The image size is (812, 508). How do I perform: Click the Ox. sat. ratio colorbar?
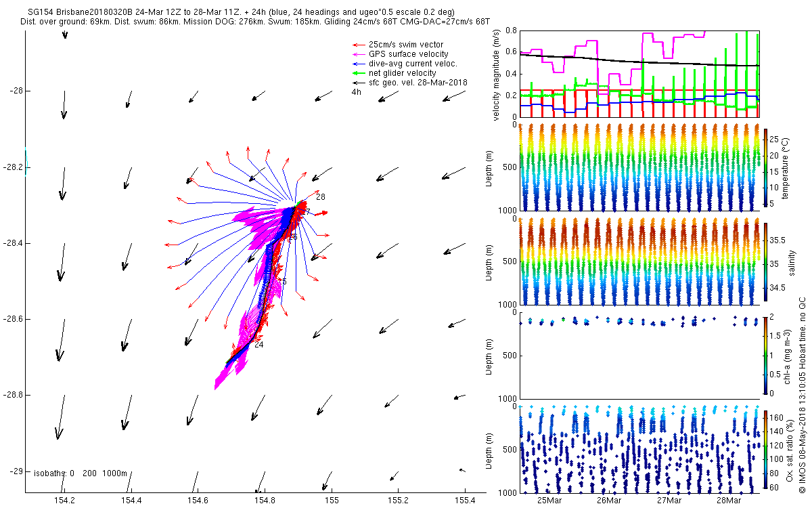coord(766,449)
